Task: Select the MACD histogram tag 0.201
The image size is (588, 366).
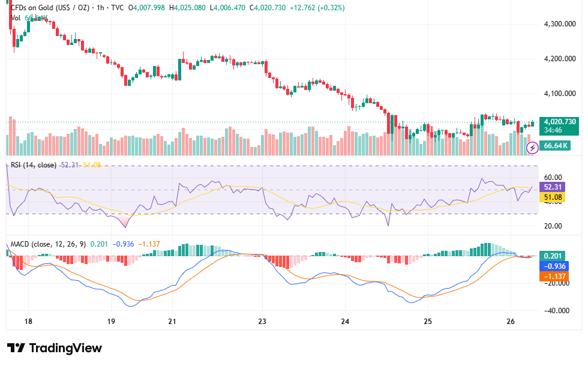Action: pos(553,256)
